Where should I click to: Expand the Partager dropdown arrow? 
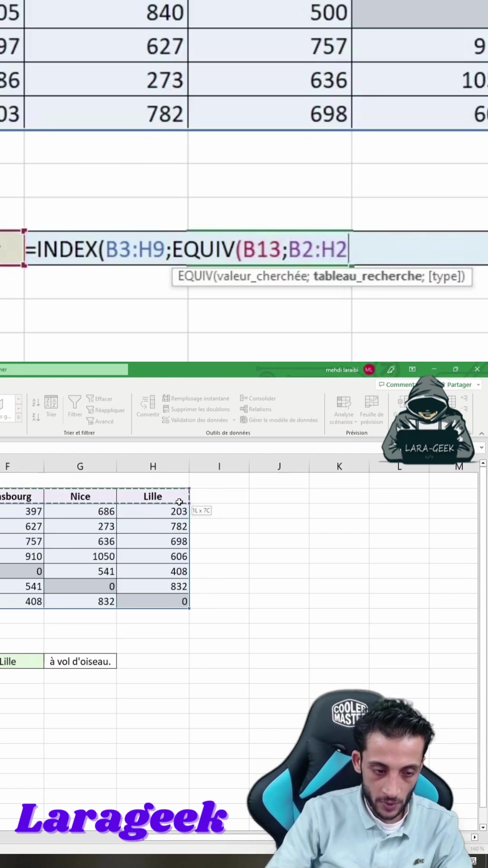click(x=479, y=385)
